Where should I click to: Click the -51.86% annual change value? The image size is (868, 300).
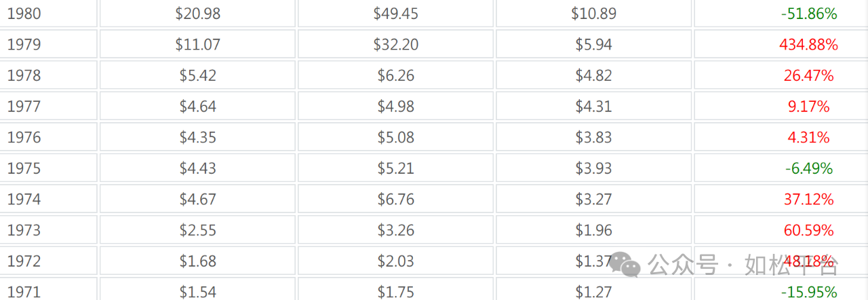click(809, 14)
